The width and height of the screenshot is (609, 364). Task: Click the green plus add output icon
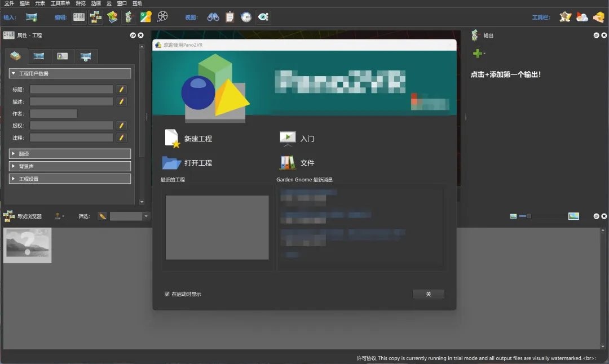[x=478, y=53]
